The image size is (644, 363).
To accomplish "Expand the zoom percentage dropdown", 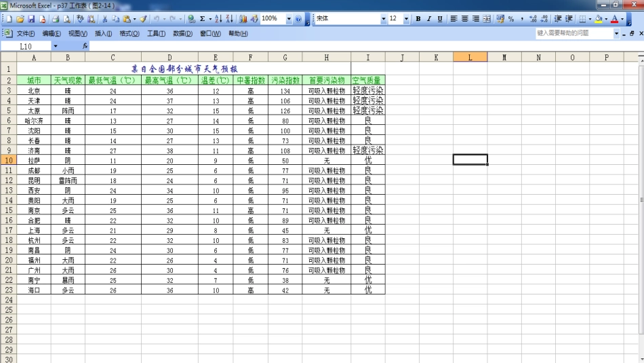I will pyautogui.click(x=289, y=19).
